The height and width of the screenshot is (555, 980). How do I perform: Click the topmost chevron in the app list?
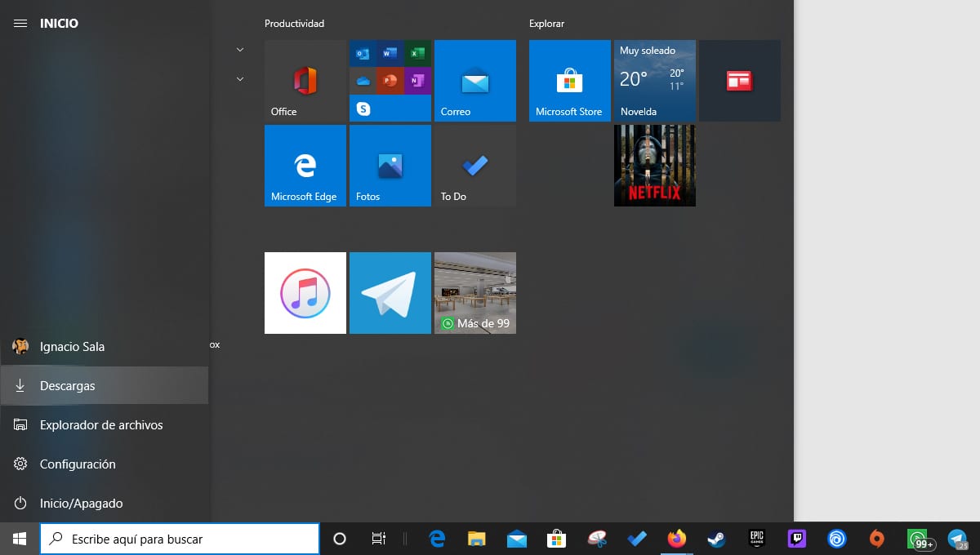coord(240,50)
